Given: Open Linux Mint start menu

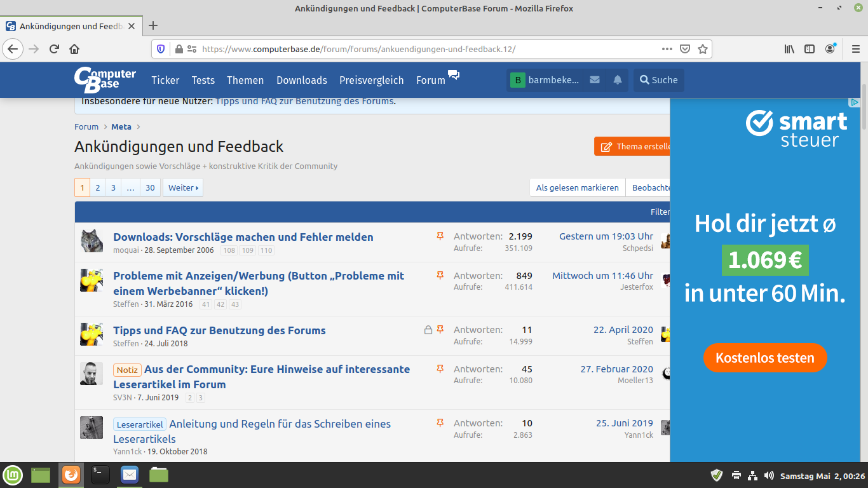Looking at the screenshot, I should (13, 475).
